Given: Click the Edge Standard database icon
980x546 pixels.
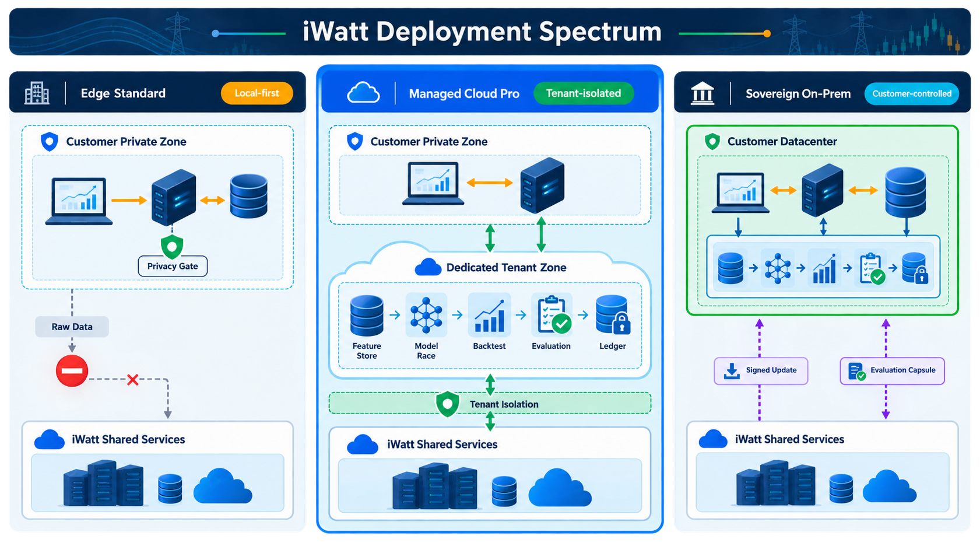Looking at the screenshot, I should click(x=249, y=197).
